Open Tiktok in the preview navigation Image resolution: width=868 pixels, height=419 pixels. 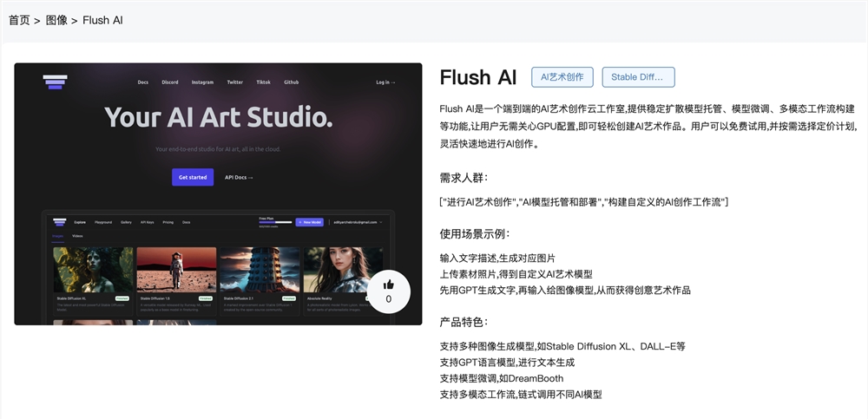point(264,82)
